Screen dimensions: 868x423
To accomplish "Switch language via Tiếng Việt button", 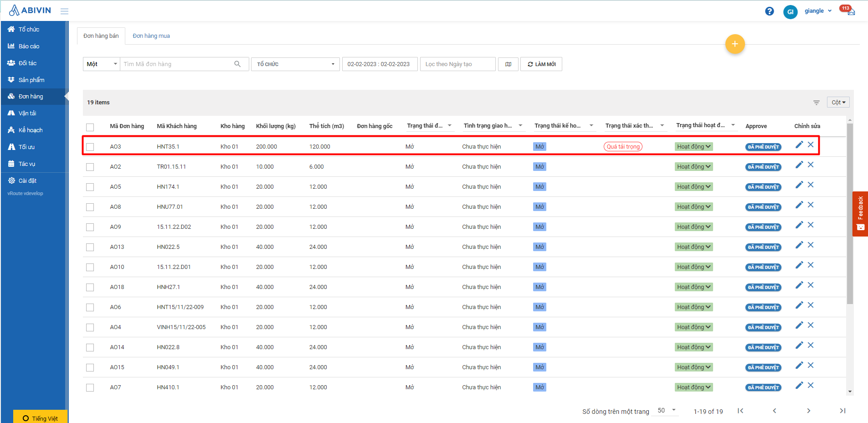I will [40, 418].
